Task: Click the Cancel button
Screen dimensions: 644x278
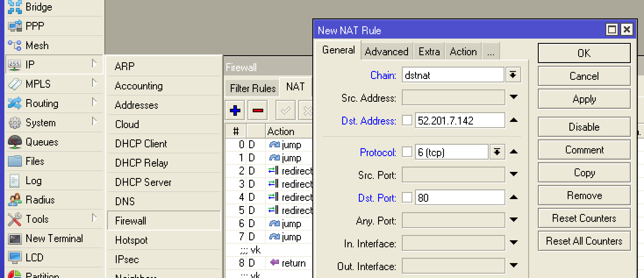Action: tap(584, 76)
